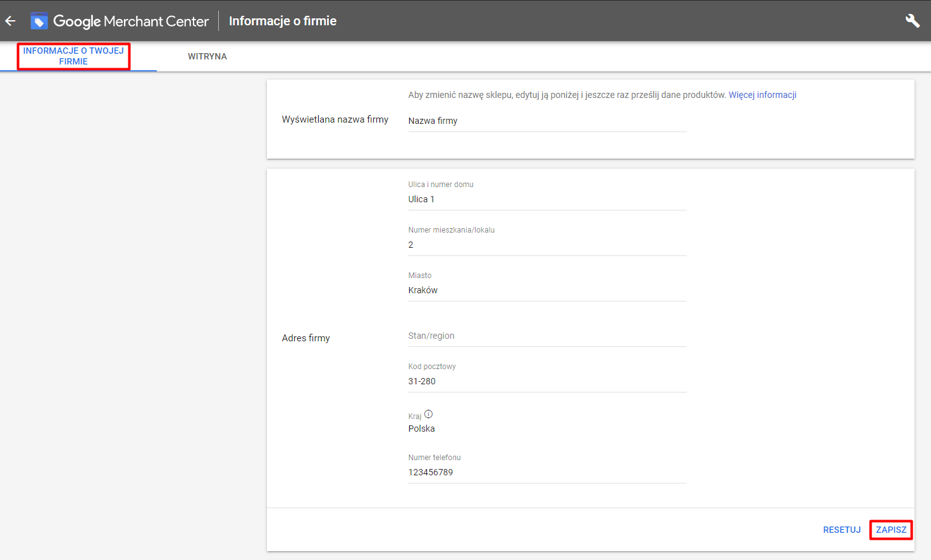The height and width of the screenshot is (560, 931).
Task: Click the Kod pocztowy field
Action: (x=546, y=381)
